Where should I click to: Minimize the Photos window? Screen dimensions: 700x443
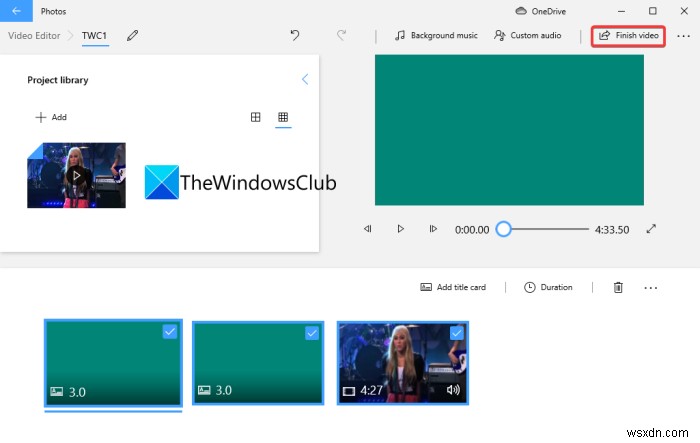[x=621, y=11]
